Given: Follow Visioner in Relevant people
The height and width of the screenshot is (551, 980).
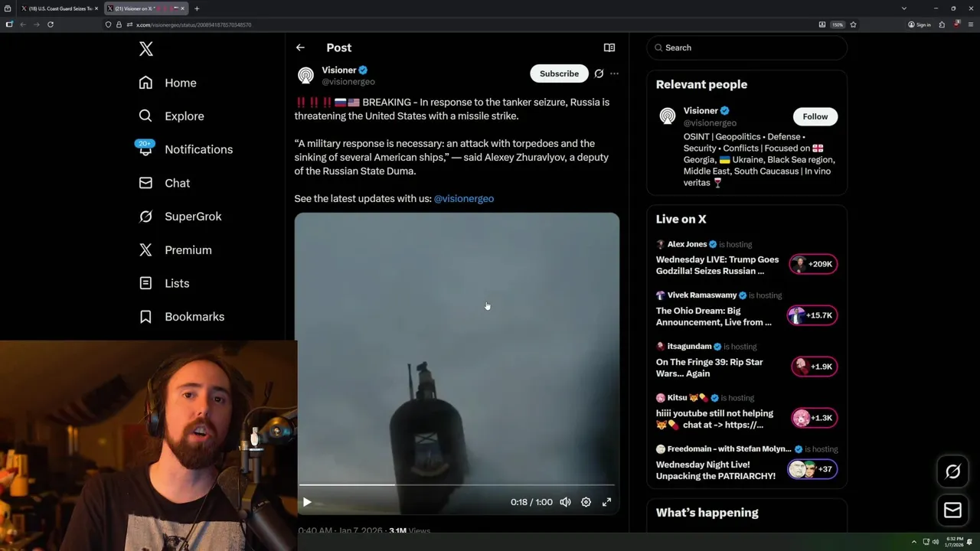Looking at the screenshot, I should (x=815, y=116).
